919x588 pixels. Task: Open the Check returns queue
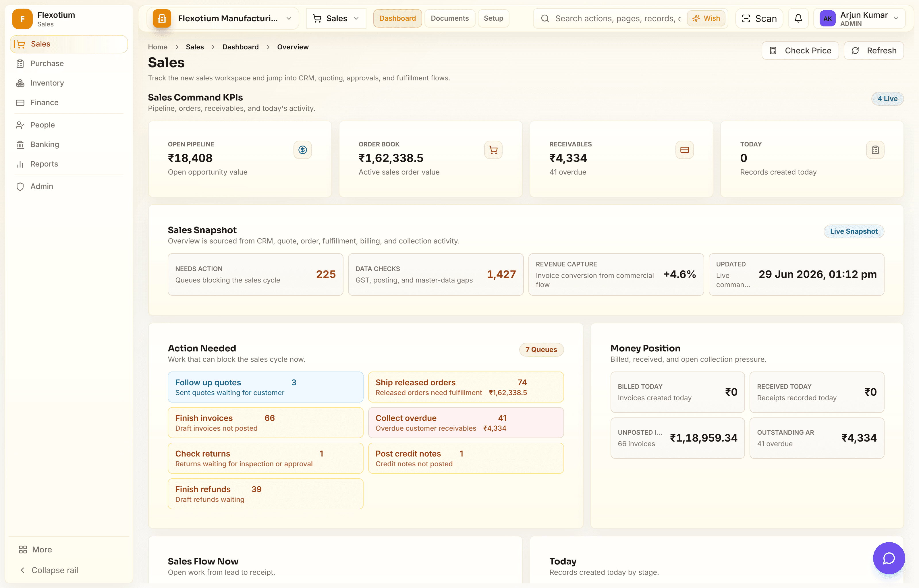click(x=265, y=458)
